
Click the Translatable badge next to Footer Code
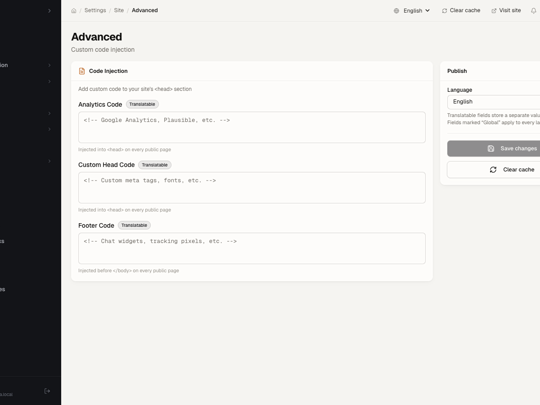(x=134, y=225)
